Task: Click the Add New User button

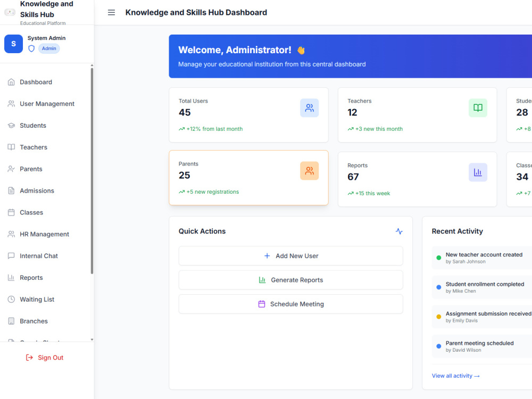Action: tap(291, 256)
